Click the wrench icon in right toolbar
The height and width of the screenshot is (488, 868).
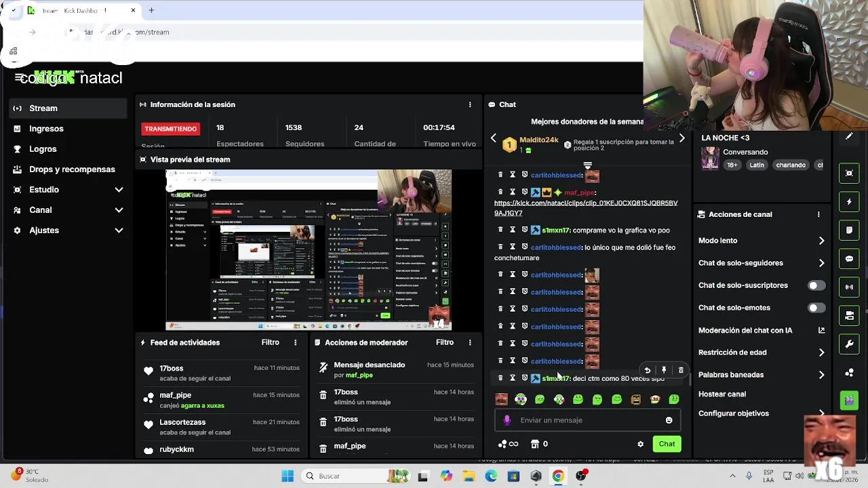pos(849,344)
